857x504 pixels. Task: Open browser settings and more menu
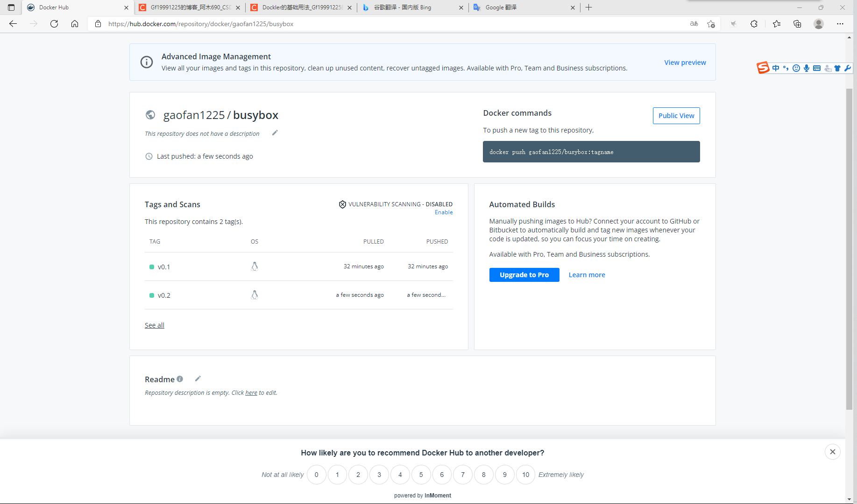(x=840, y=24)
